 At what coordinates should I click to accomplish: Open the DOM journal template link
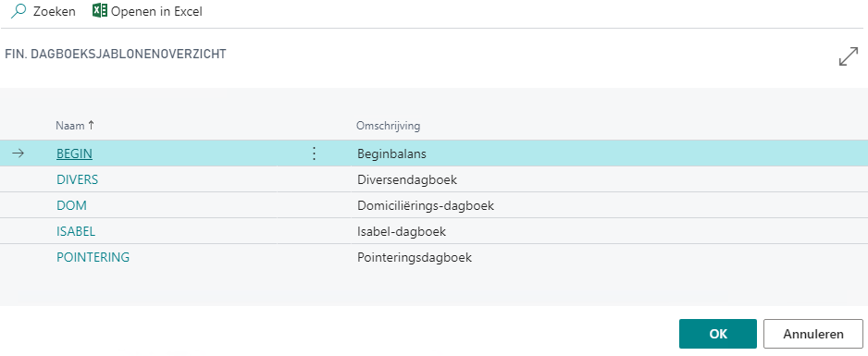coord(71,205)
